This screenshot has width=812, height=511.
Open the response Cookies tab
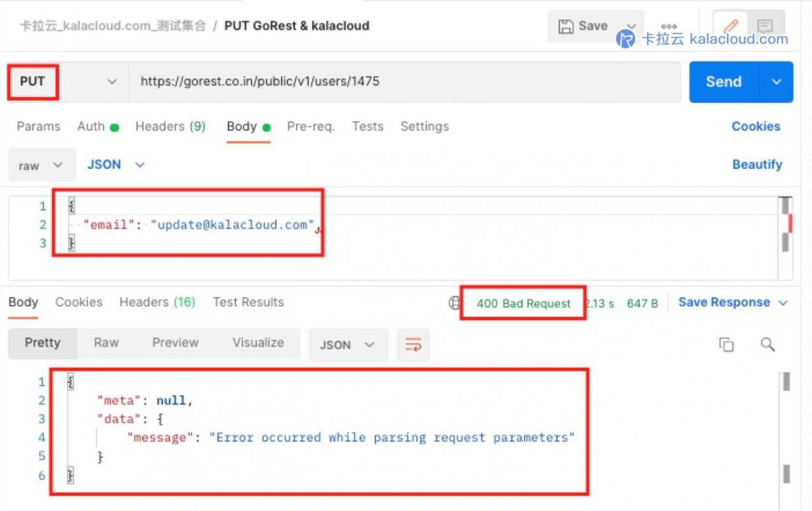pos(79,302)
